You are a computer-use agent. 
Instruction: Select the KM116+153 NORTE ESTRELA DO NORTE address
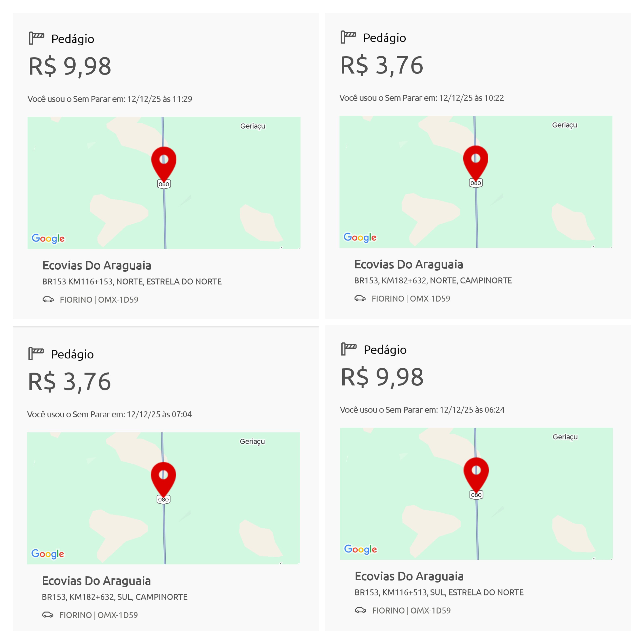pyautogui.click(x=132, y=282)
